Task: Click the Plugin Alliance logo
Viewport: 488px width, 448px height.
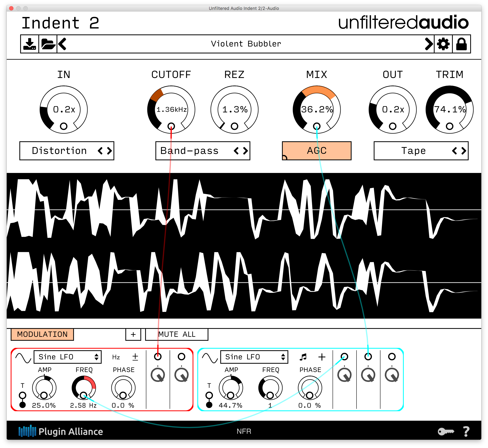Action: (x=61, y=431)
